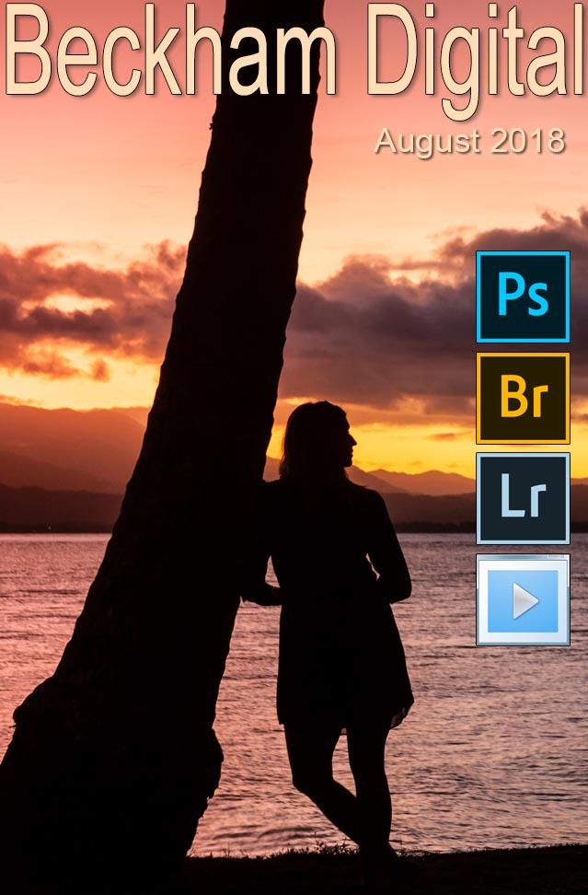588x895 pixels.
Task: Open the Photoshop Ps icon
Action: click(x=523, y=296)
